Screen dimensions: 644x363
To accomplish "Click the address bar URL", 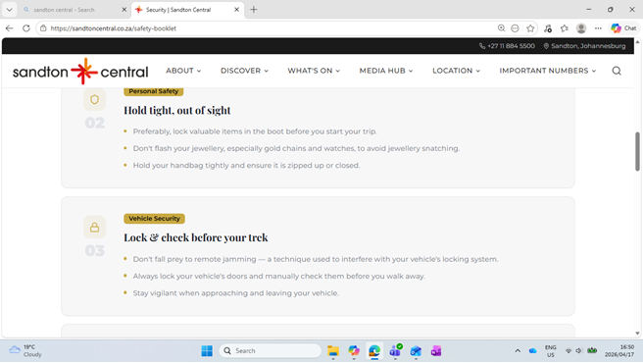I will [114, 28].
